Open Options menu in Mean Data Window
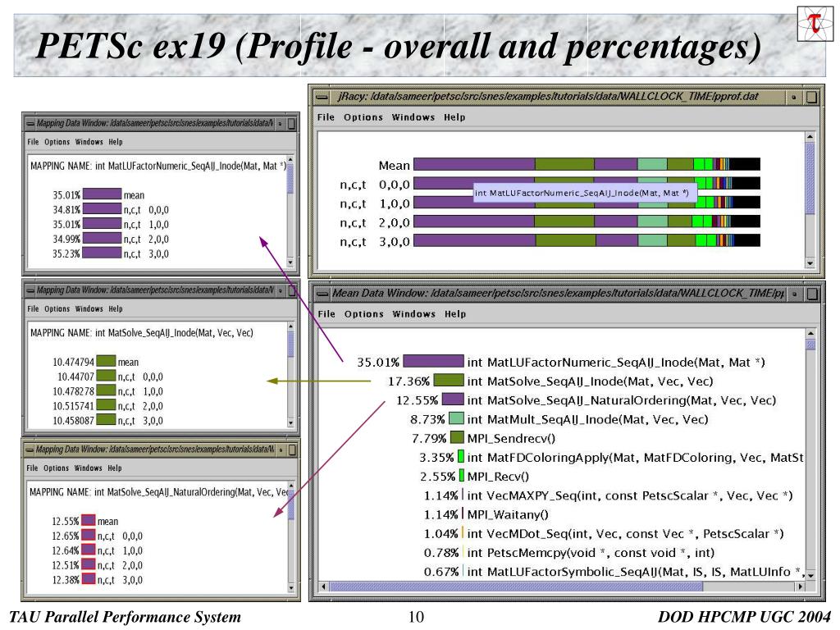Viewport: 840px width, 630px height. point(363,314)
